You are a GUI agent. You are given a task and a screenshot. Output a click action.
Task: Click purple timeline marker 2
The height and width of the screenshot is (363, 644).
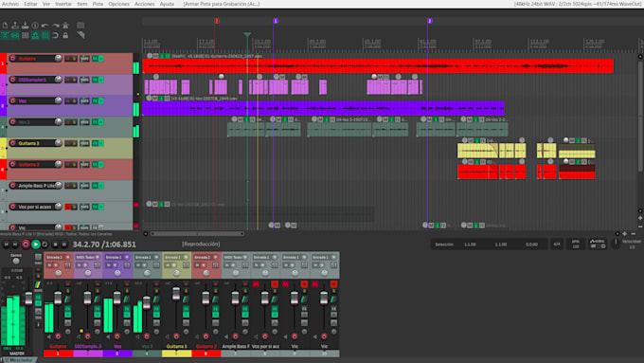[430, 21]
